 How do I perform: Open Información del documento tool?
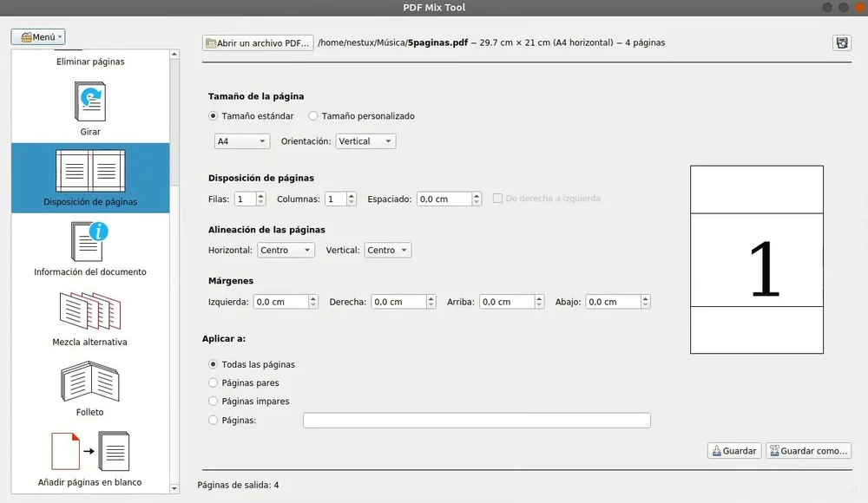pyautogui.click(x=90, y=243)
